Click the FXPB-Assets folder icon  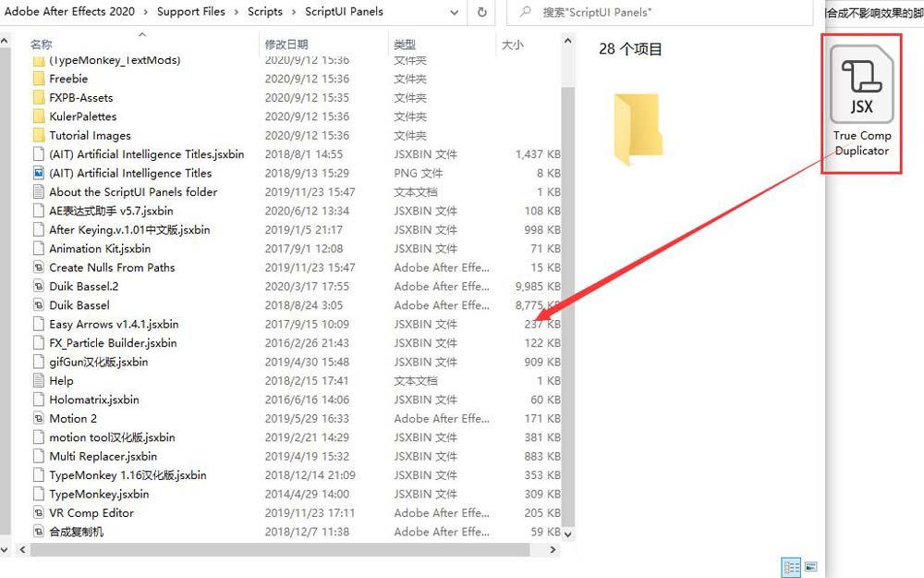click(39, 97)
